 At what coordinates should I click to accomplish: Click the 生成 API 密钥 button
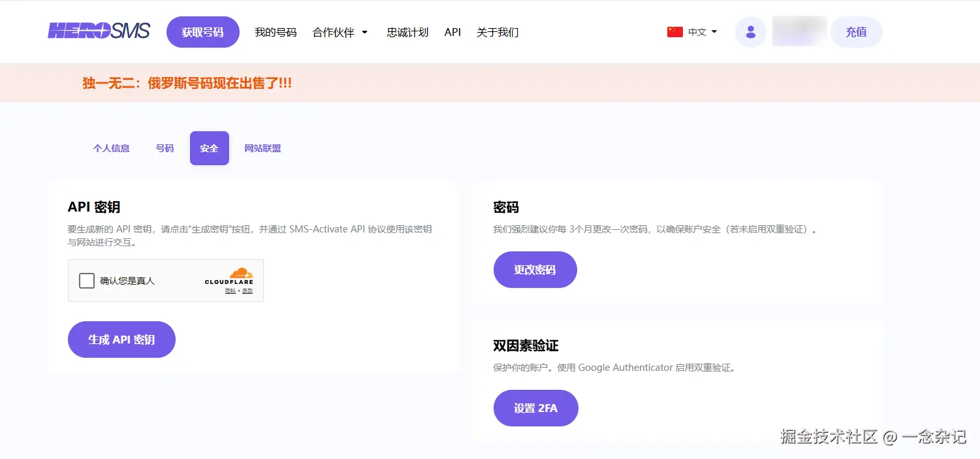pos(121,340)
